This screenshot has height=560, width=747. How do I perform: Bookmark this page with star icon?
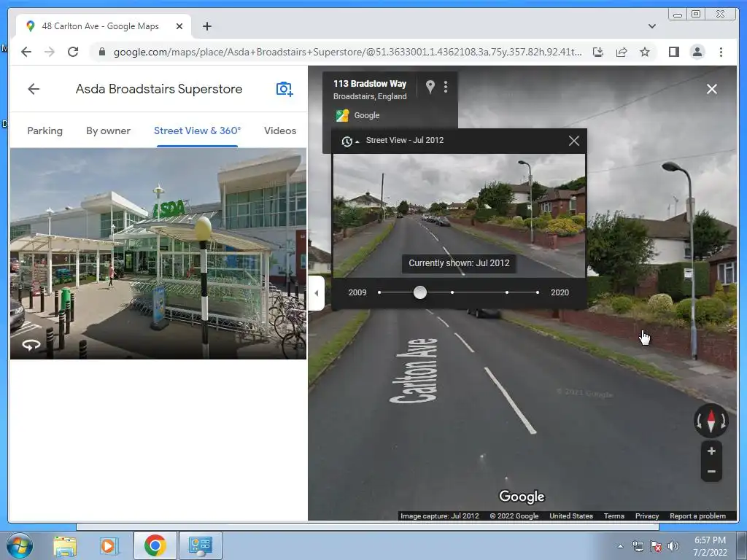coord(645,52)
